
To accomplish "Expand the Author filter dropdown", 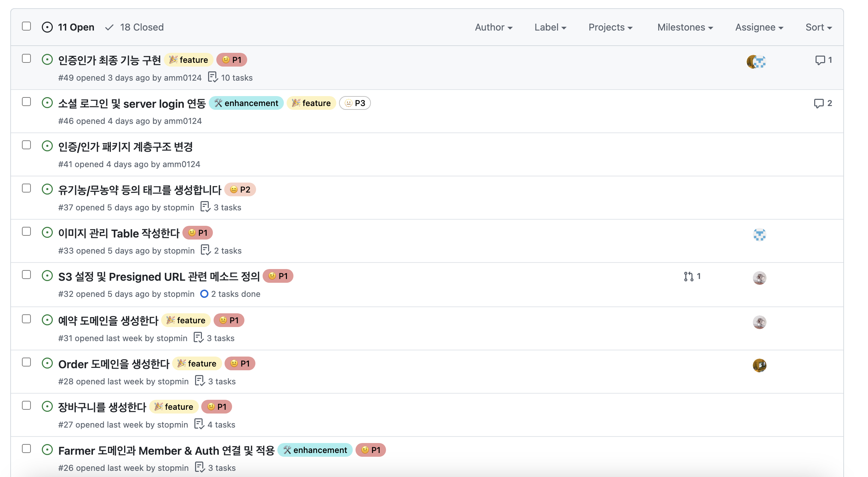I will pos(493,27).
